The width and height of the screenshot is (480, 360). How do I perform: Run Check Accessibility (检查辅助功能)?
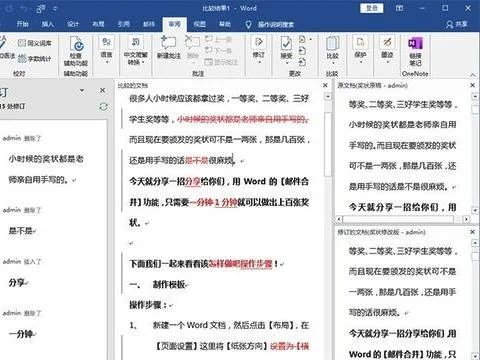pos(76,51)
